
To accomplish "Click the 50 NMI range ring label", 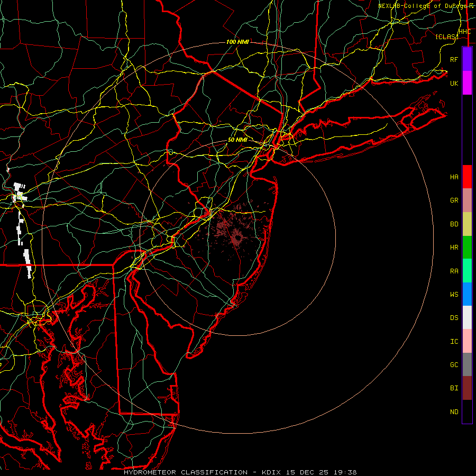I will (237, 140).
